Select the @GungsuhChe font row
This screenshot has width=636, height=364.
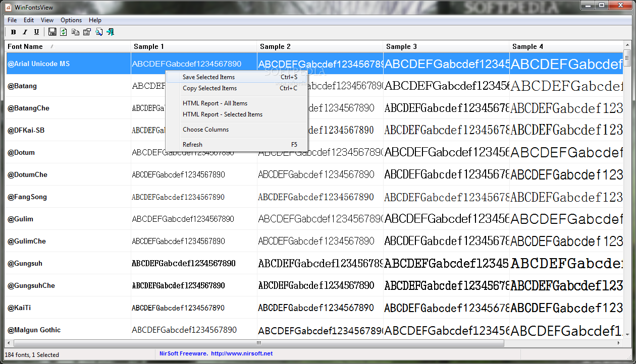pyautogui.click(x=314, y=285)
